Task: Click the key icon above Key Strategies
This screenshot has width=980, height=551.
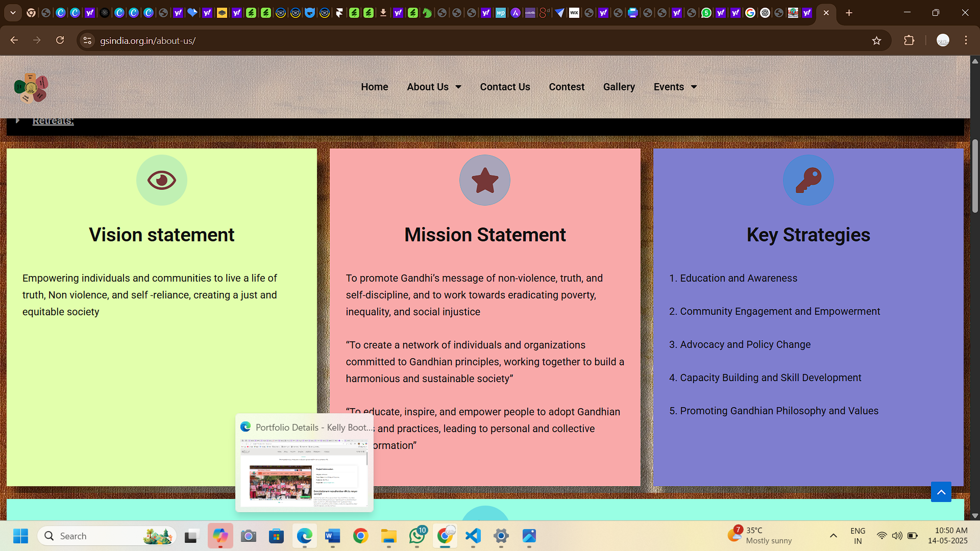Action: pos(808,180)
